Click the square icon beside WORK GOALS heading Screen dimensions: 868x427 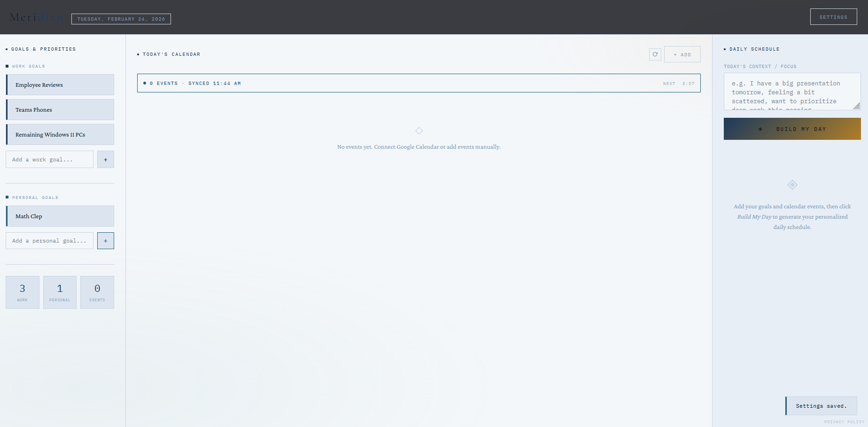point(7,66)
